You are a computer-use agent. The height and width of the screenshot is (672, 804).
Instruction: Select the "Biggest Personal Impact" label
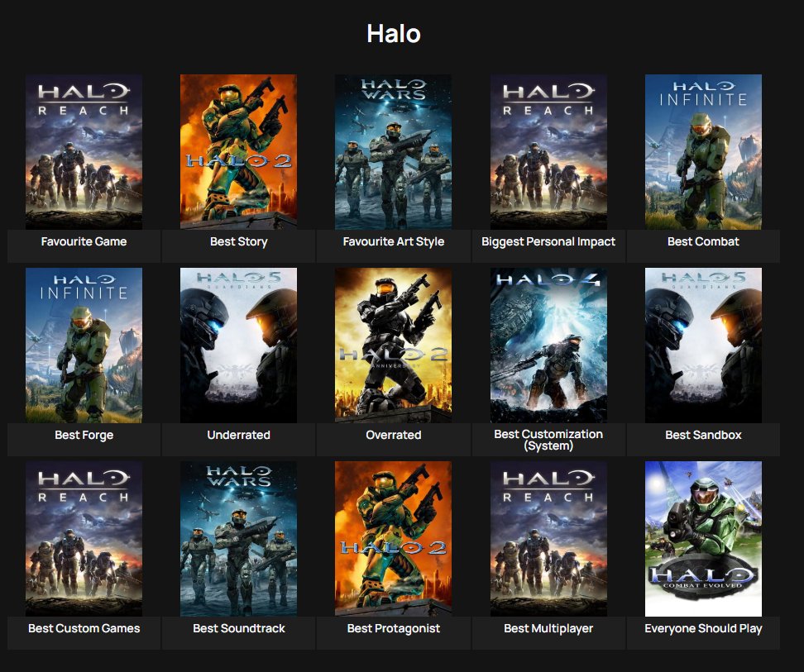coord(548,241)
